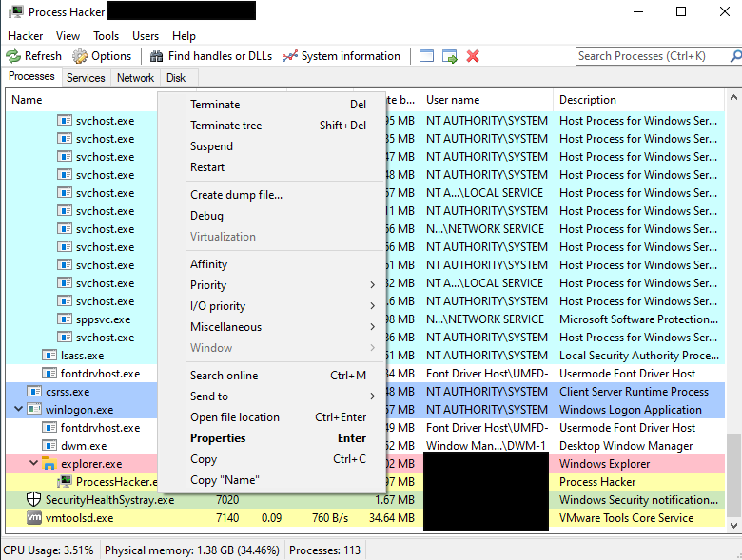Image resolution: width=742 pixels, height=560 pixels.
Task: Click the find window toolbar icon
Action: (450, 56)
